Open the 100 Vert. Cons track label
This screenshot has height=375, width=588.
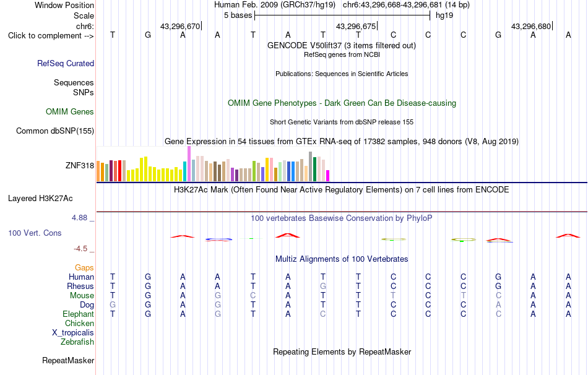(x=35, y=233)
